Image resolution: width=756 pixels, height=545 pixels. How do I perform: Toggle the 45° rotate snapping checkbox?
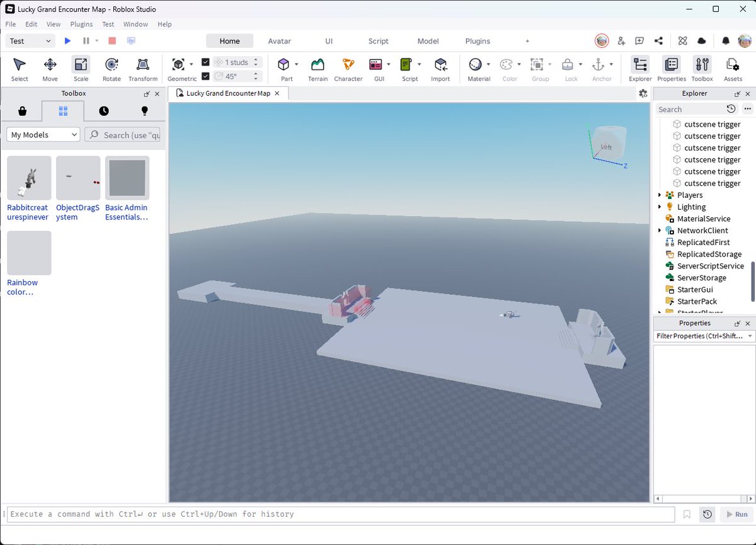point(205,76)
